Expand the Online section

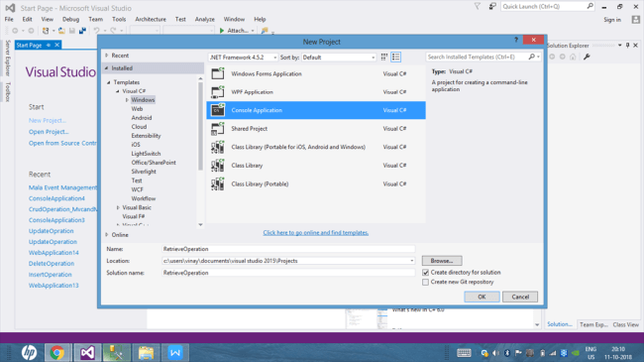[x=107, y=234]
